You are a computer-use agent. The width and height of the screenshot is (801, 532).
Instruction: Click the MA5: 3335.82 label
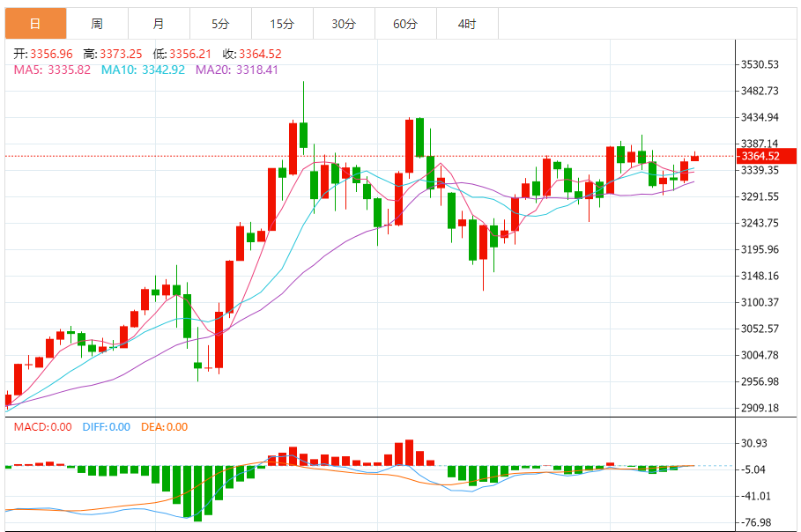[52, 70]
